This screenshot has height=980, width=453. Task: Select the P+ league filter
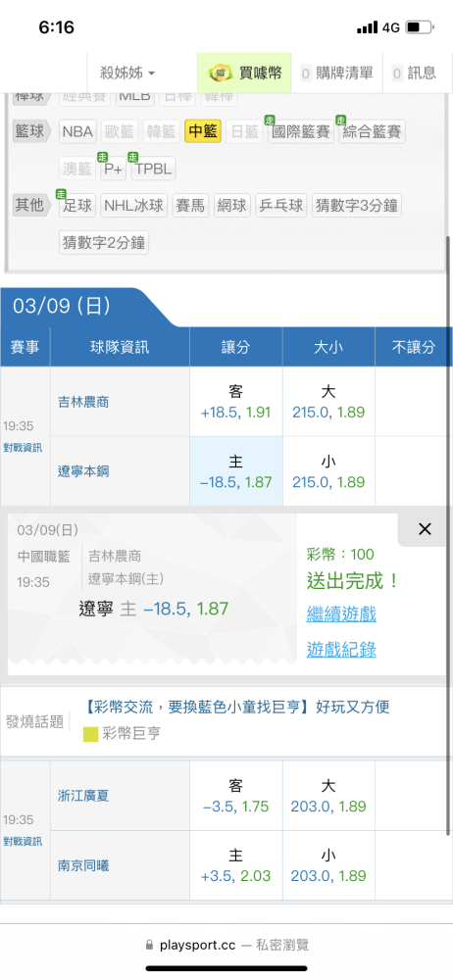[x=114, y=169]
